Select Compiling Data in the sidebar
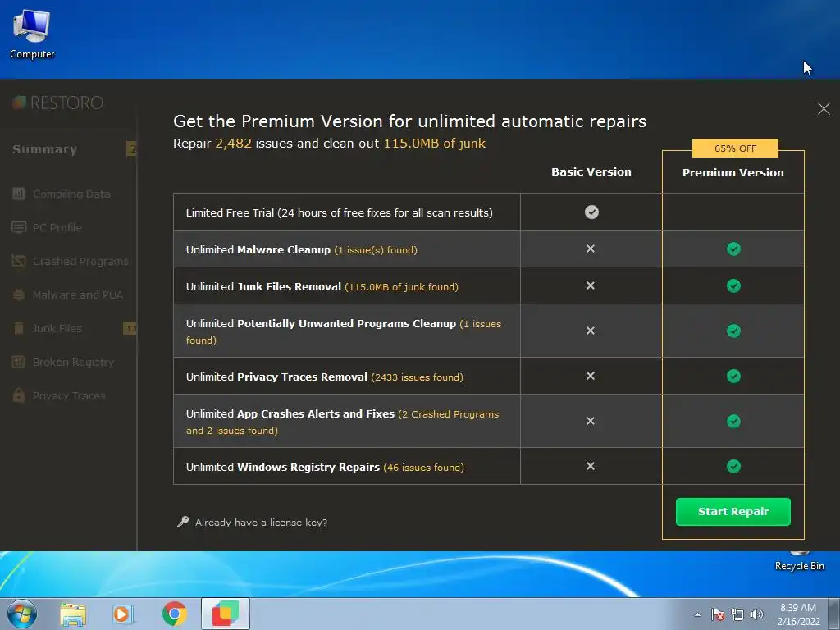 71,194
